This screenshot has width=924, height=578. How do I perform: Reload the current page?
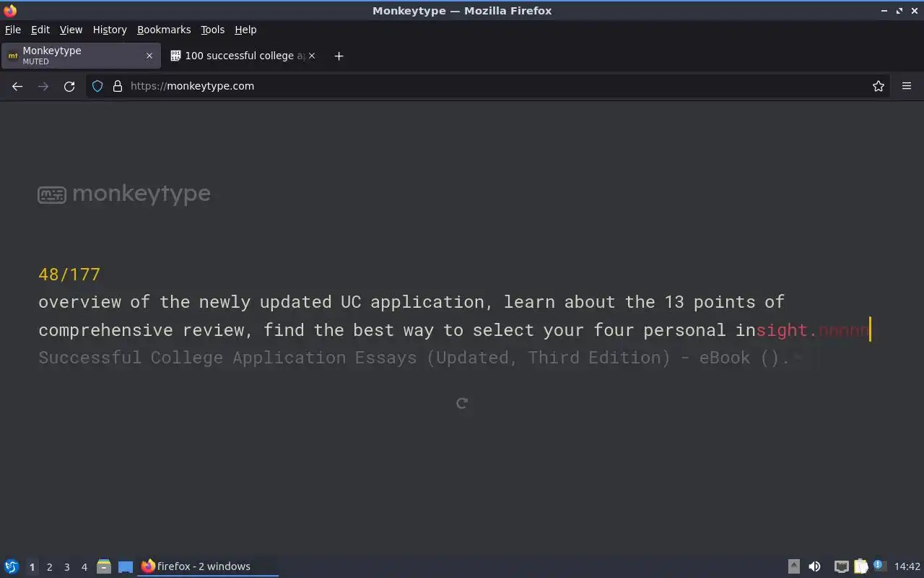pos(69,86)
